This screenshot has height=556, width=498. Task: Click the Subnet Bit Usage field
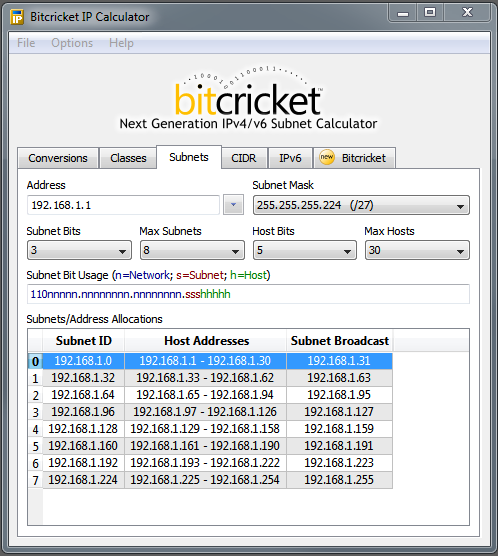click(248, 294)
